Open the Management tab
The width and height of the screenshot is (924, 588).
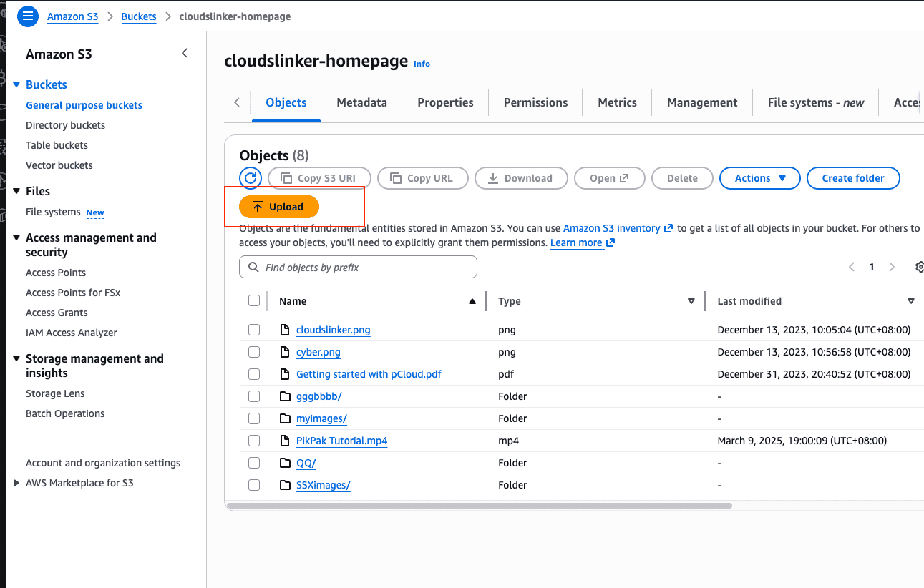point(701,102)
